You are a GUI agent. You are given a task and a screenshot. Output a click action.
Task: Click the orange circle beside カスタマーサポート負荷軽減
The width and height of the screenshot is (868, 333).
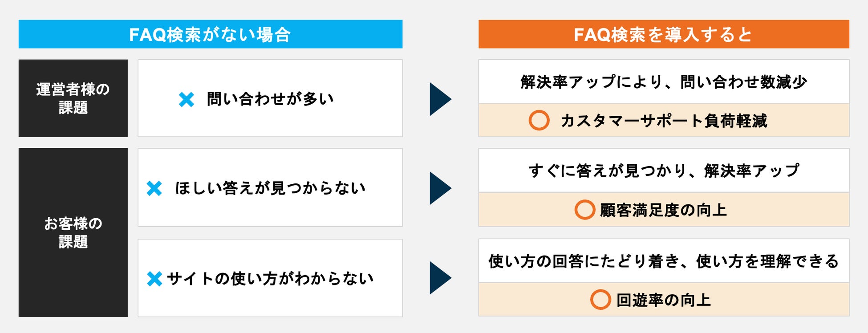tap(539, 120)
